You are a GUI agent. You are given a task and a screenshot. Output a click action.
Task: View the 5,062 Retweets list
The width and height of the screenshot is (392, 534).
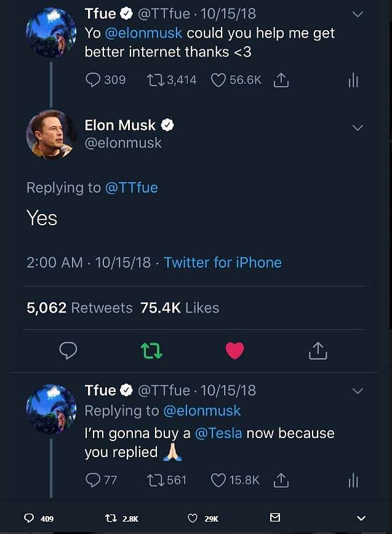coord(79,308)
